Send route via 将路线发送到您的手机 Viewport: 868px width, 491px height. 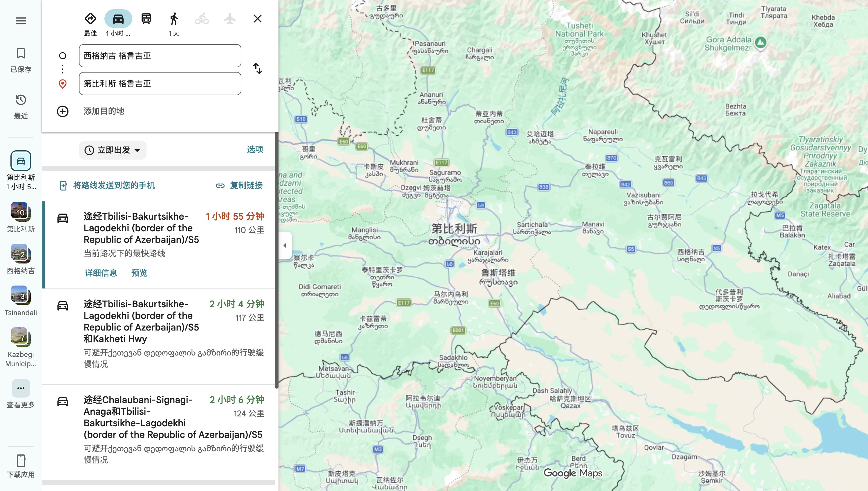107,185
